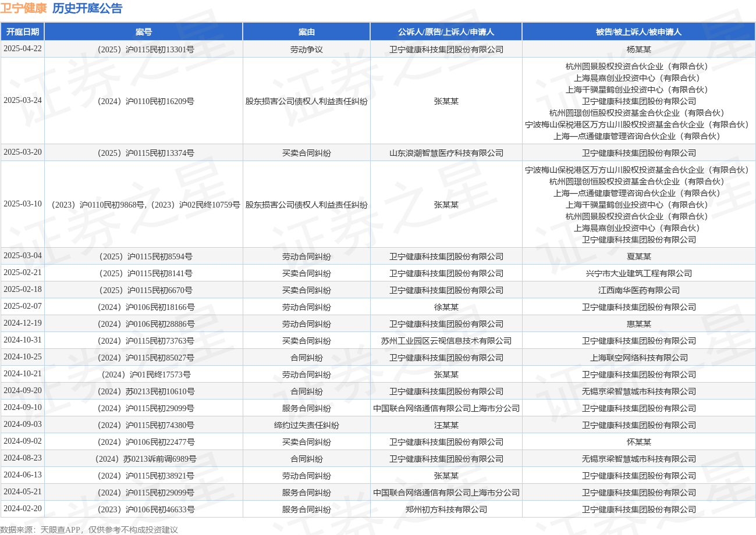This screenshot has height=535, width=756.
Task: Click the 合同纠纷 cell in the 2024-10-25 row
Action: click(x=307, y=358)
